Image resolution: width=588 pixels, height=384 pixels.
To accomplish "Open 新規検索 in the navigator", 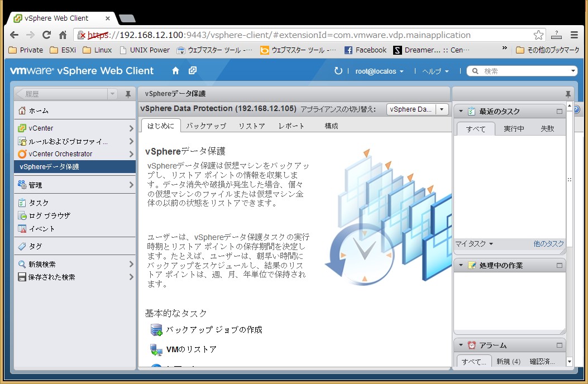I will (75, 265).
